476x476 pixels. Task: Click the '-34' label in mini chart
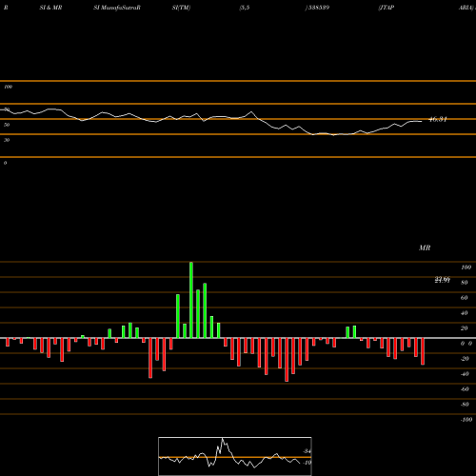[307, 451]
